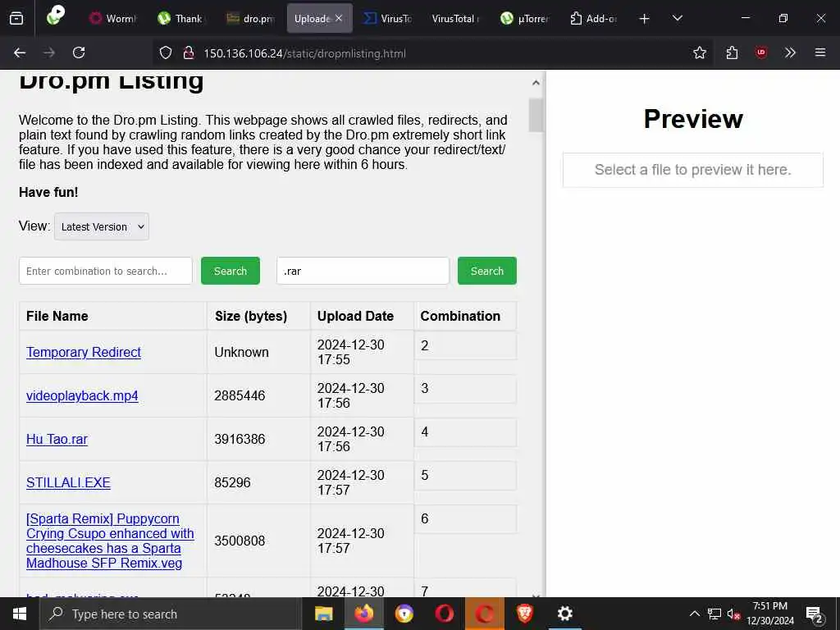
Task: Switch to the dro.pm tab
Action: 250,18
